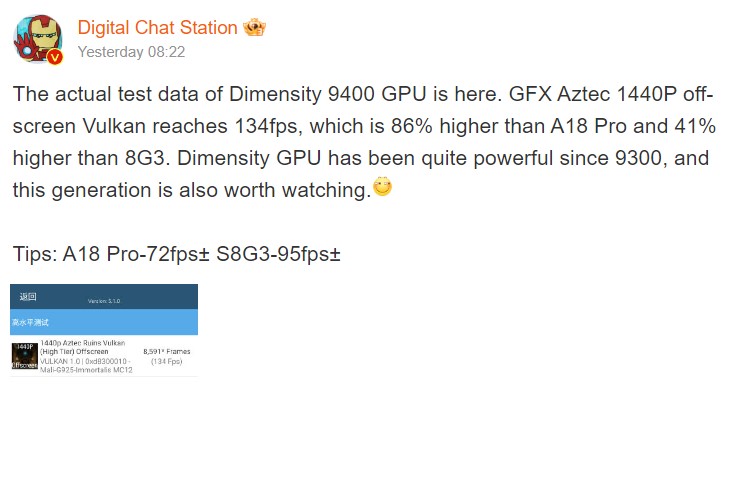Open the Iron Man profile avatar
The height and width of the screenshot is (478, 741).
click(x=38, y=39)
